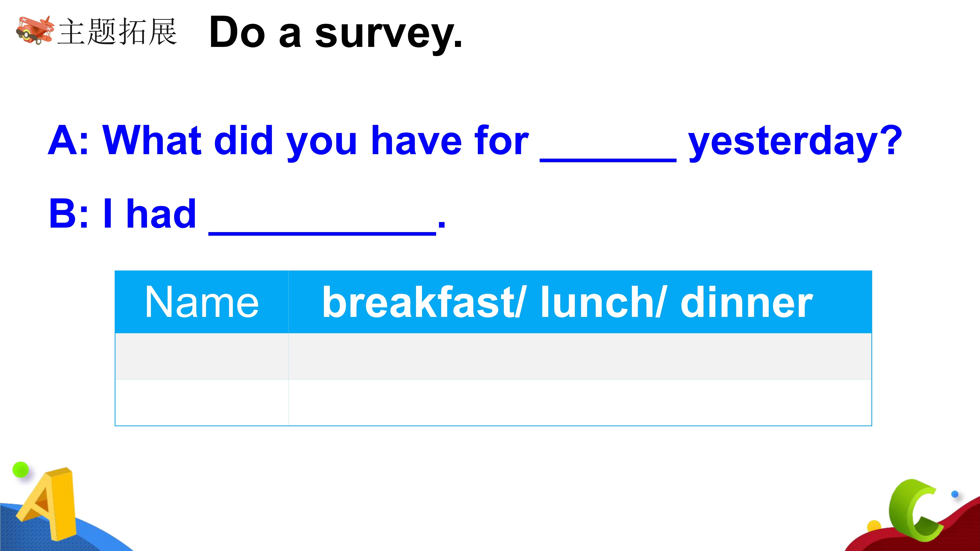Screen dimensions: 980x551
Task: Click the blank after 'have for'
Action: click(608, 160)
